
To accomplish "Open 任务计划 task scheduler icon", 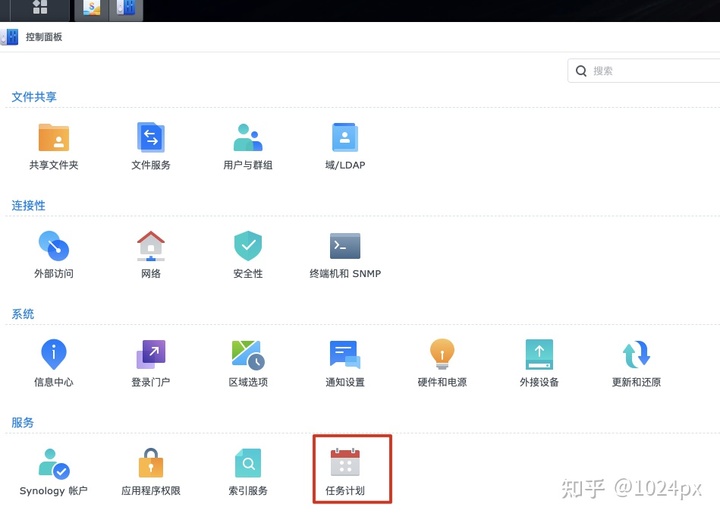I will (x=345, y=463).
